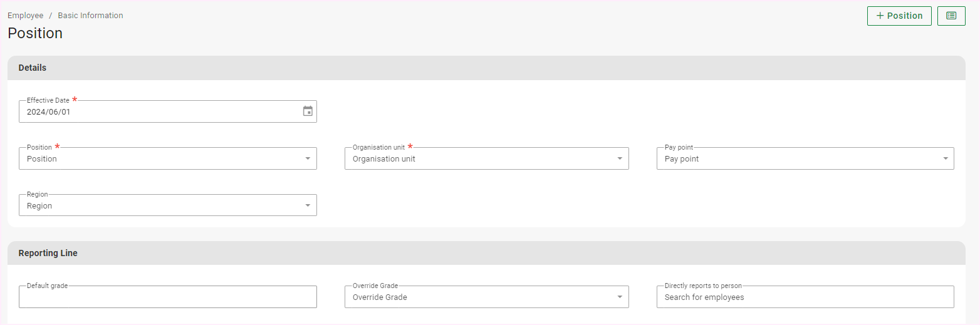The image size is (980, 325).
Task: Click the Effective Date text field
Action: (x=157, y=112)
